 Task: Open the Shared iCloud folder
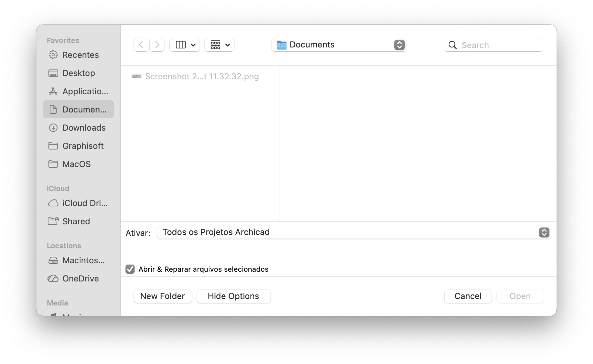coord(78,221)
